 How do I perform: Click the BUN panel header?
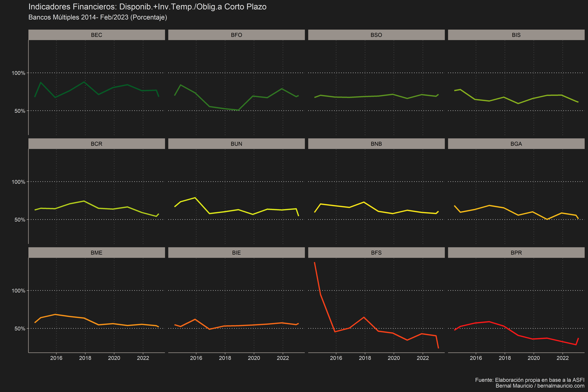[x=236, y=144]
